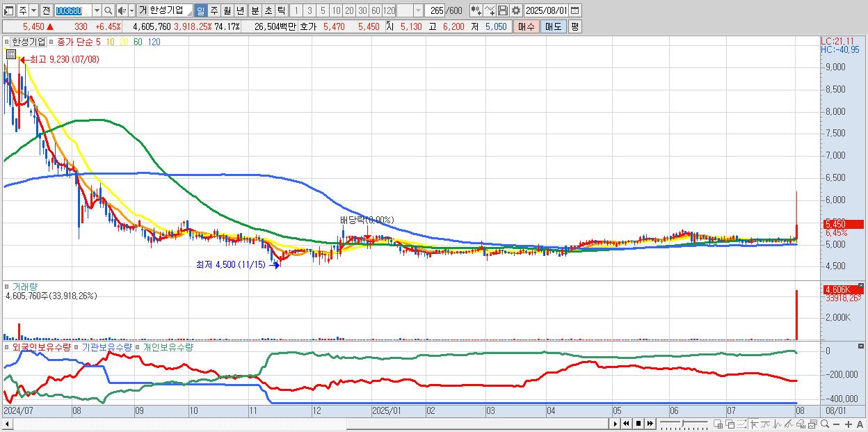868x432 pixels.
Task: Click the chart line tool icon beside save
Action: point(490,10)
